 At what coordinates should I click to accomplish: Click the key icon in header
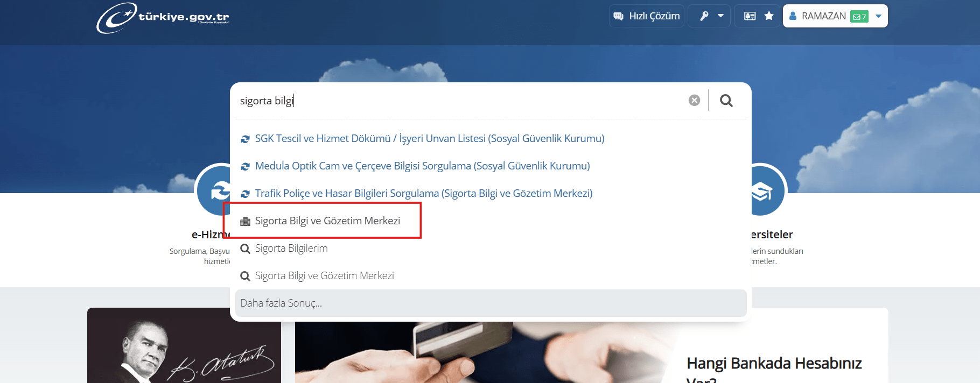coord(704,16)
